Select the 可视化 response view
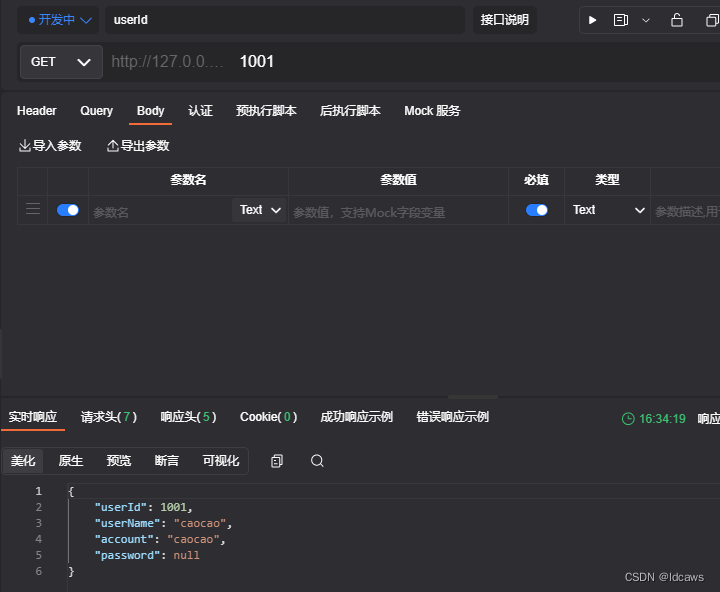This screenshot has height=592, width=720. [221, 461]
